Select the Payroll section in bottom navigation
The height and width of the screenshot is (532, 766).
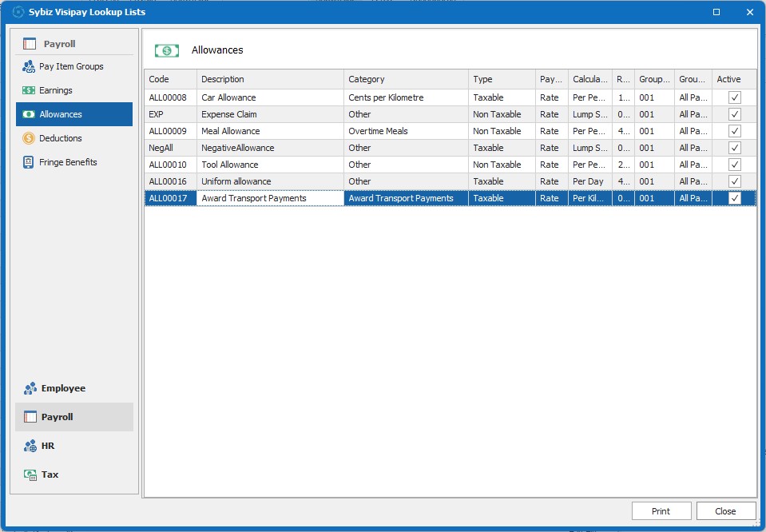point(74,417)
